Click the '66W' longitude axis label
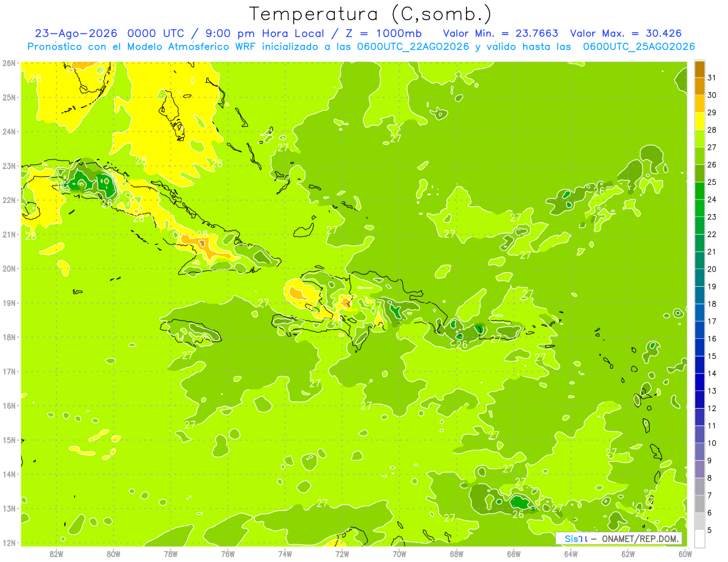 click(514, 553)
